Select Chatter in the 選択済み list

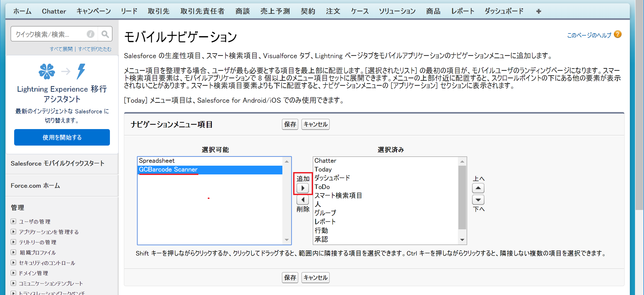coord(386,161)
